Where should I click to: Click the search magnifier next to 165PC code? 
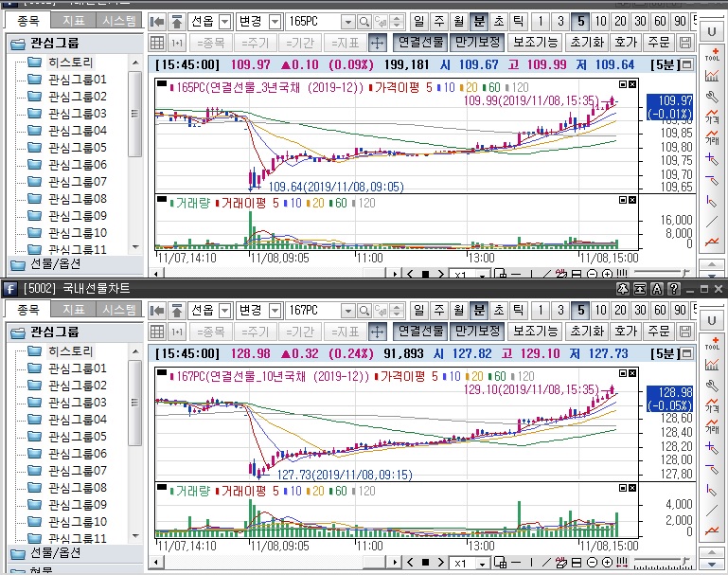364,22
